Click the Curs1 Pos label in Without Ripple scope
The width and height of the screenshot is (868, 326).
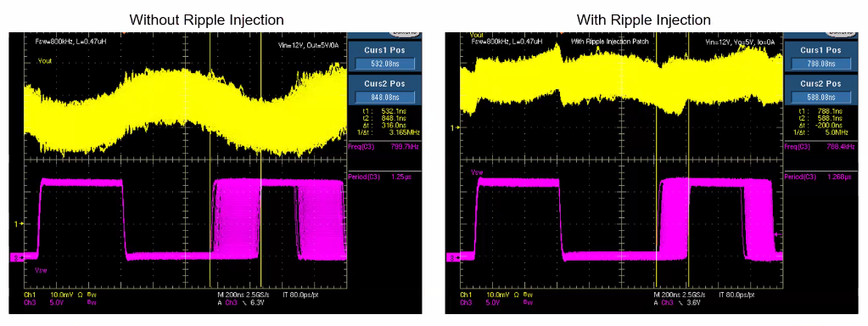(384, 50)
